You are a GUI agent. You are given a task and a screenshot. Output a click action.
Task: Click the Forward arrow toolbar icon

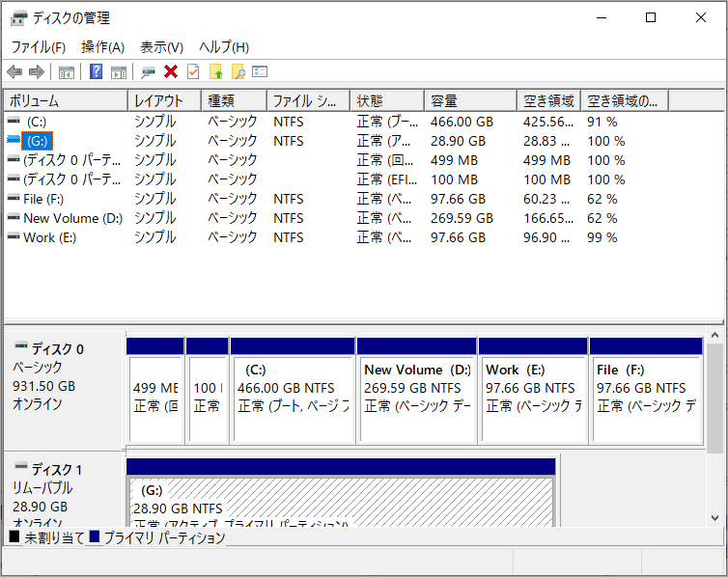click(x=37, y=72)
